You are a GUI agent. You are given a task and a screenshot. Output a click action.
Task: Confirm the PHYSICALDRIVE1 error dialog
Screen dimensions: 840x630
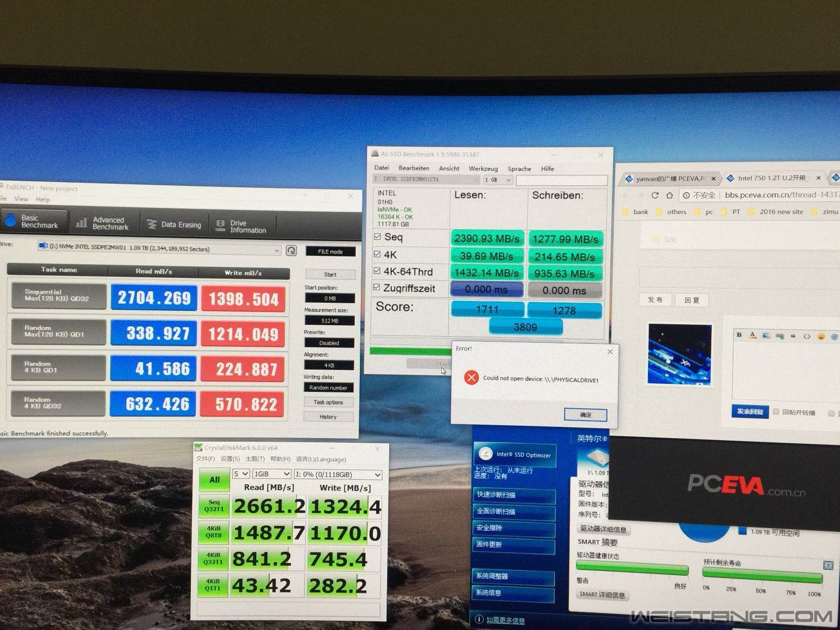point(585,415)
